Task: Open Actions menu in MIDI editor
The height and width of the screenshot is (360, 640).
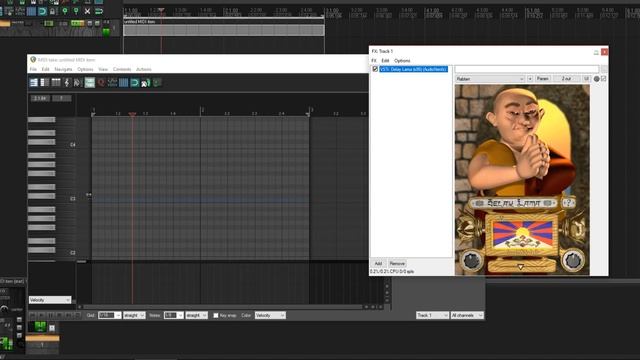Action: (x=144, y=69)
